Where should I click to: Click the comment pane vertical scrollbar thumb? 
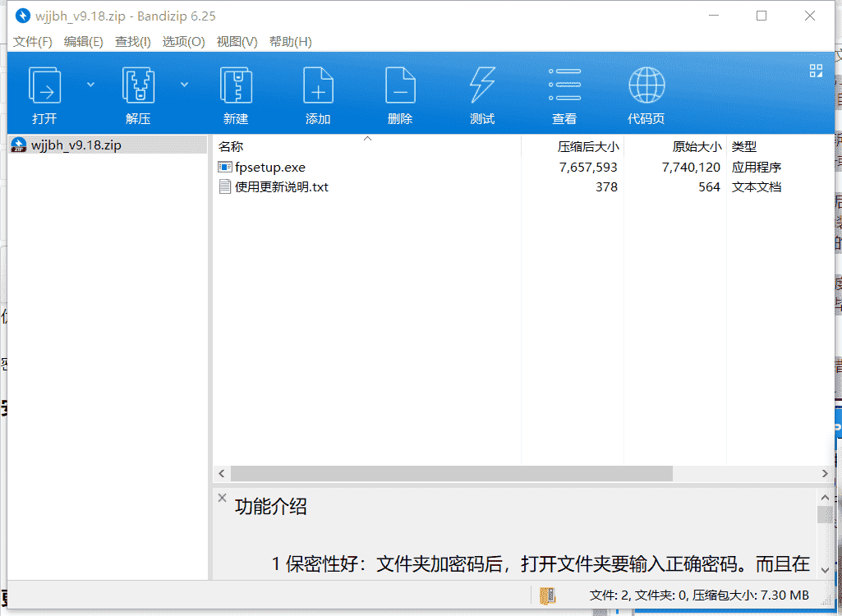pos(824,514)
